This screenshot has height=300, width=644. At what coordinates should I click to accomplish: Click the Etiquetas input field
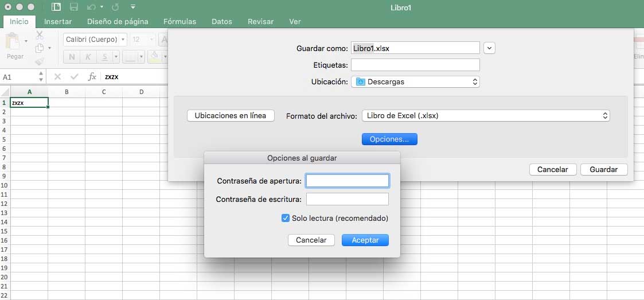click(415, 65)
